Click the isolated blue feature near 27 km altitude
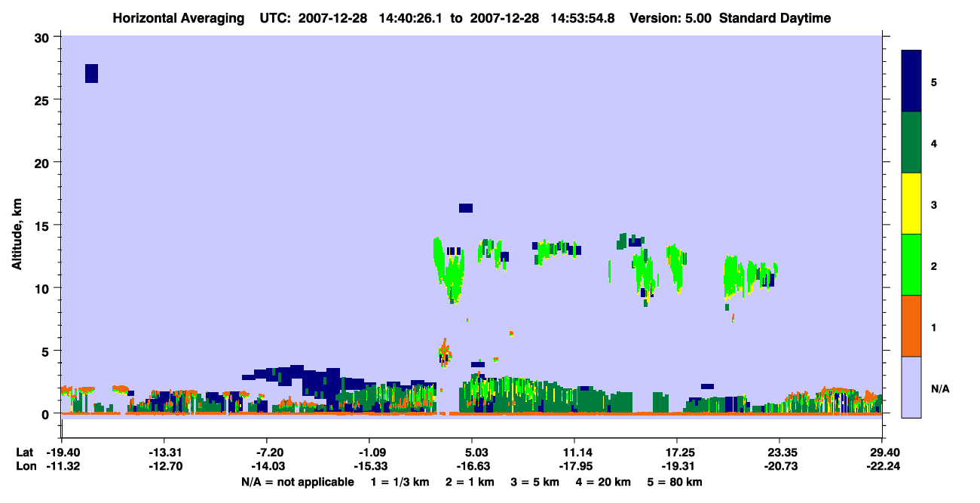980x503 pixels. coord(91,73)
